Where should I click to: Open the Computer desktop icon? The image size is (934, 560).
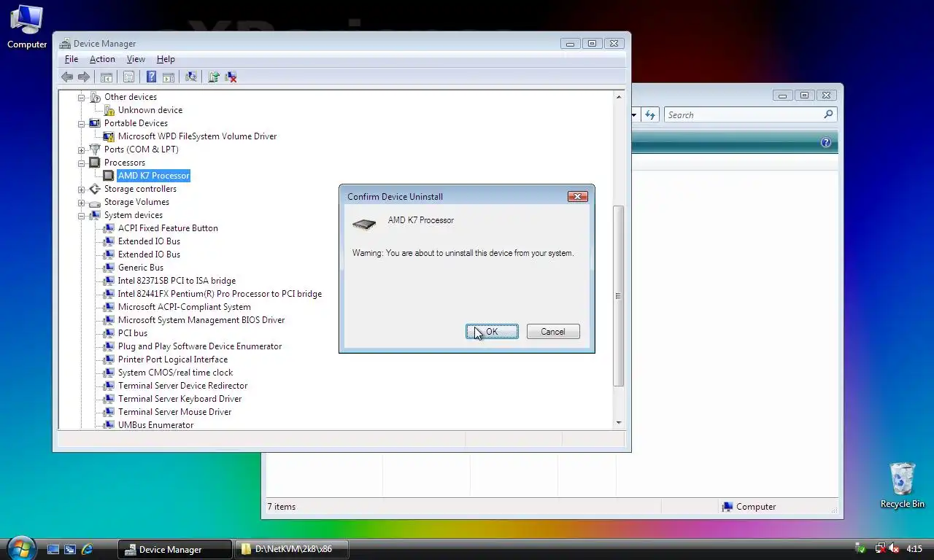click(27, 27)
